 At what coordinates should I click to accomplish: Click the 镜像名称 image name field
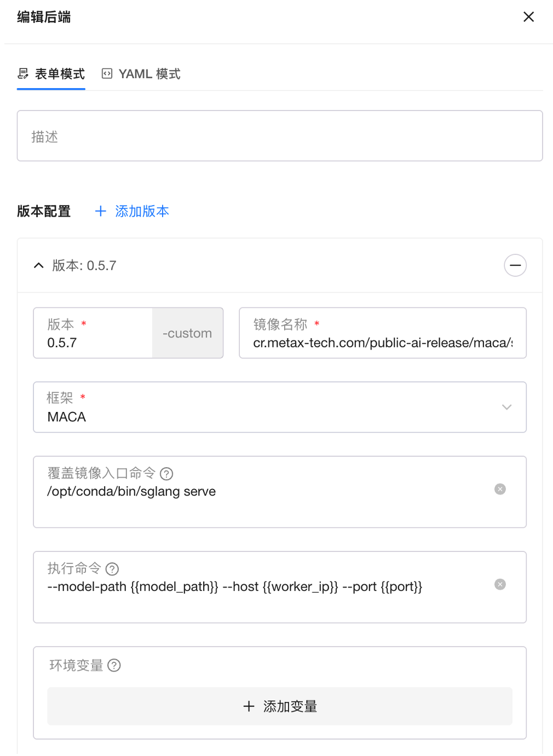point(382,342)
